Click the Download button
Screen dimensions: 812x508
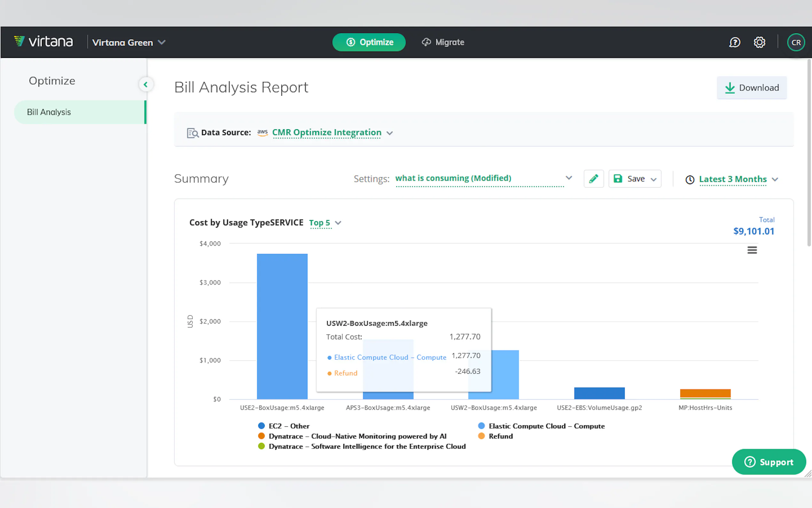[752, 88]
